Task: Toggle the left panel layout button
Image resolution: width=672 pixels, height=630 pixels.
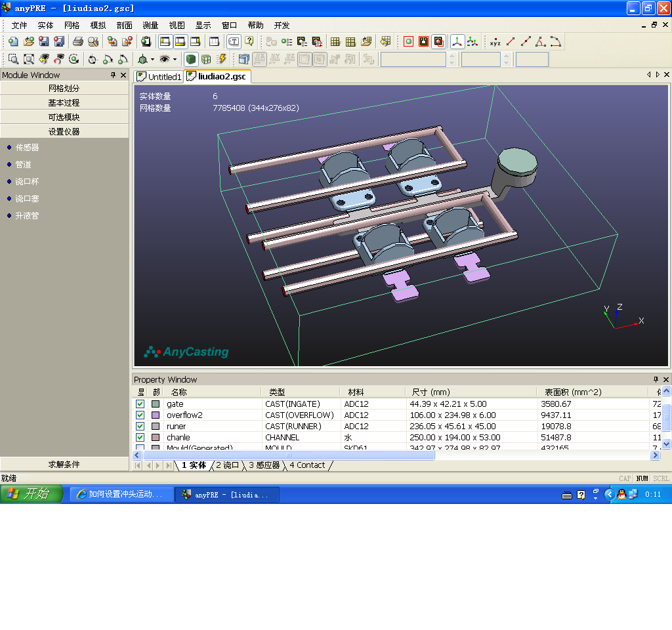Action: pos(165,41)
